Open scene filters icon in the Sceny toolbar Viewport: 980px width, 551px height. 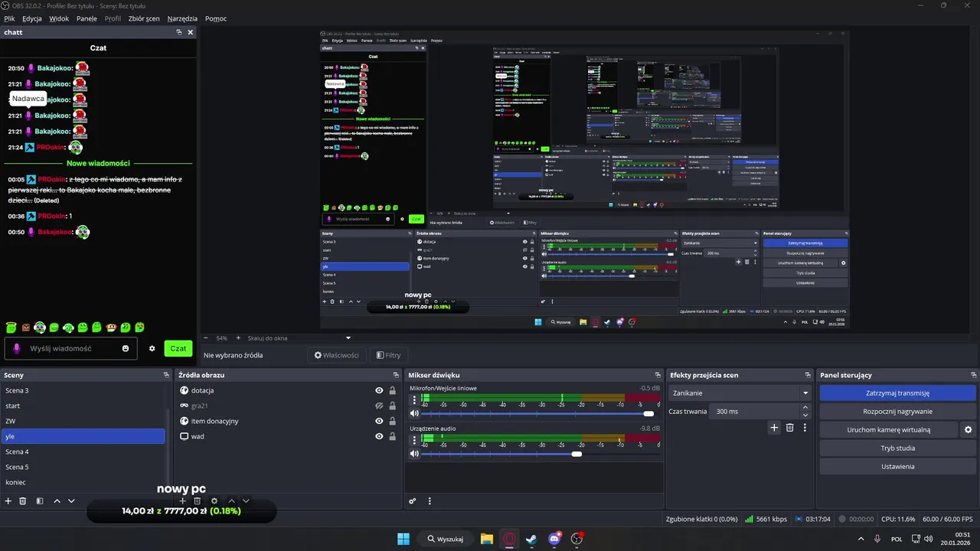(40, 501)
